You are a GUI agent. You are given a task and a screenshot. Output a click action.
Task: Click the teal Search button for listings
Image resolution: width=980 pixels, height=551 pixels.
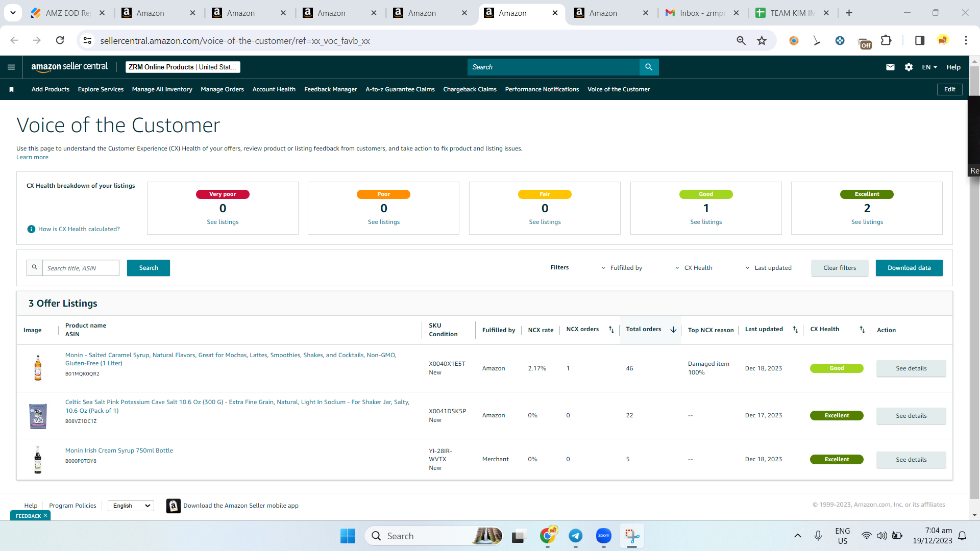click(149, 268)
